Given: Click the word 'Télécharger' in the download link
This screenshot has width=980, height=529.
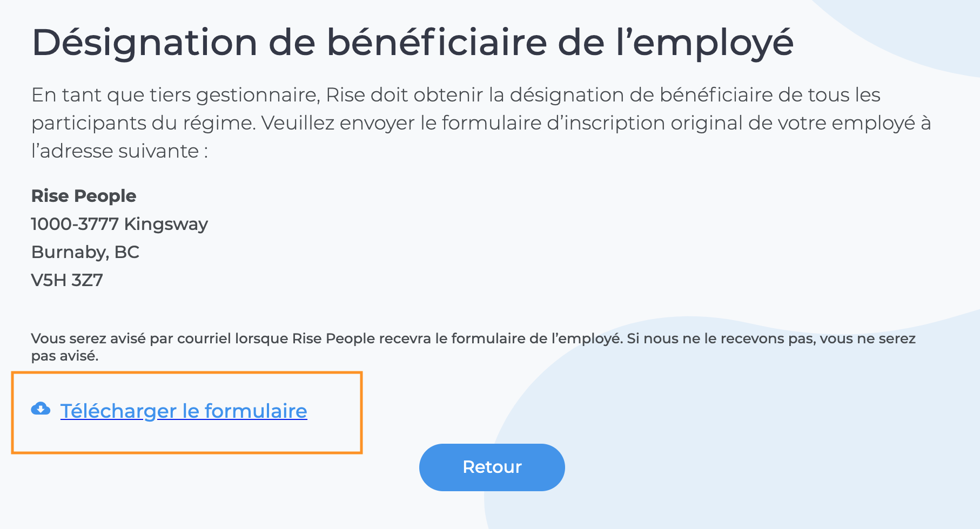Looking at the screenshot, I should click(118, 411).
